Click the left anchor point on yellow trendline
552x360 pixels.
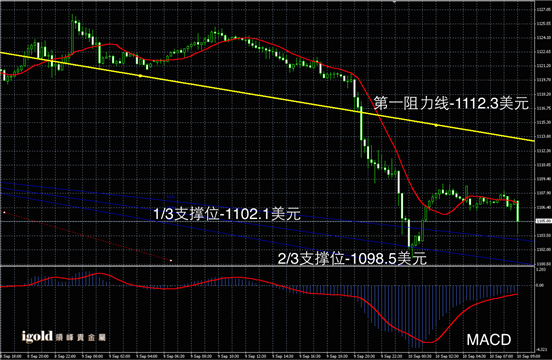(140, 76)
